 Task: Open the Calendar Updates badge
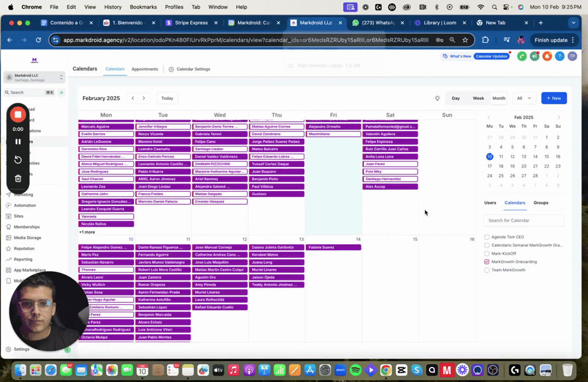click(x=492, y=56)
